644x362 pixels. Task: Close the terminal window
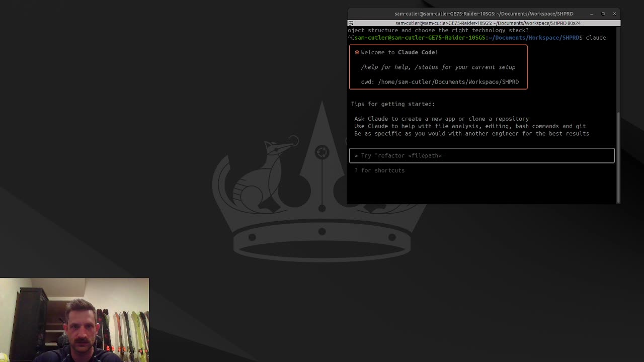click(614, 14)
